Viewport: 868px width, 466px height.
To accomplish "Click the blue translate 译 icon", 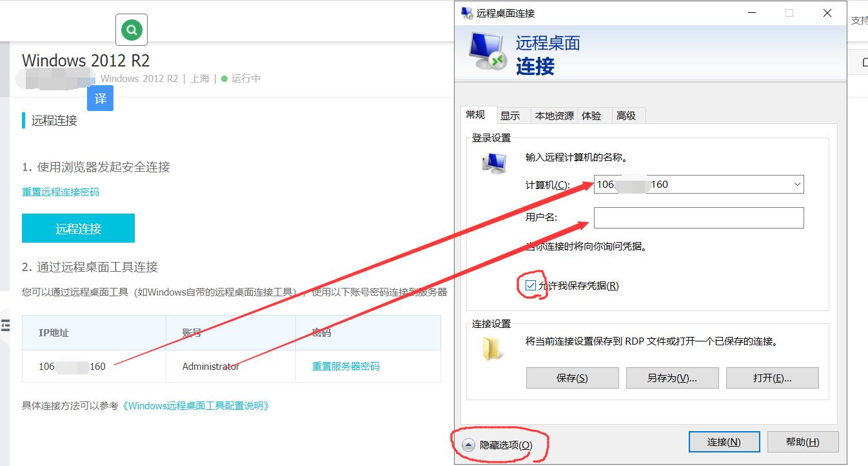I will click(x=101, y=99).
